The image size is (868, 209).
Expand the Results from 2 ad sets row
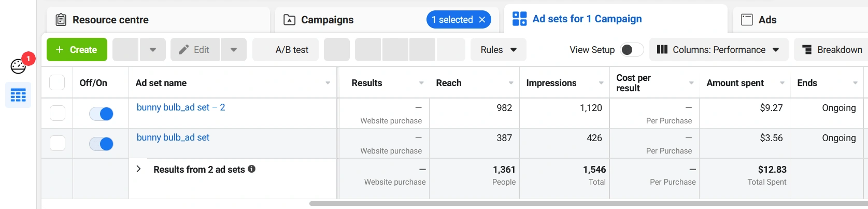(x=139, y=169)
